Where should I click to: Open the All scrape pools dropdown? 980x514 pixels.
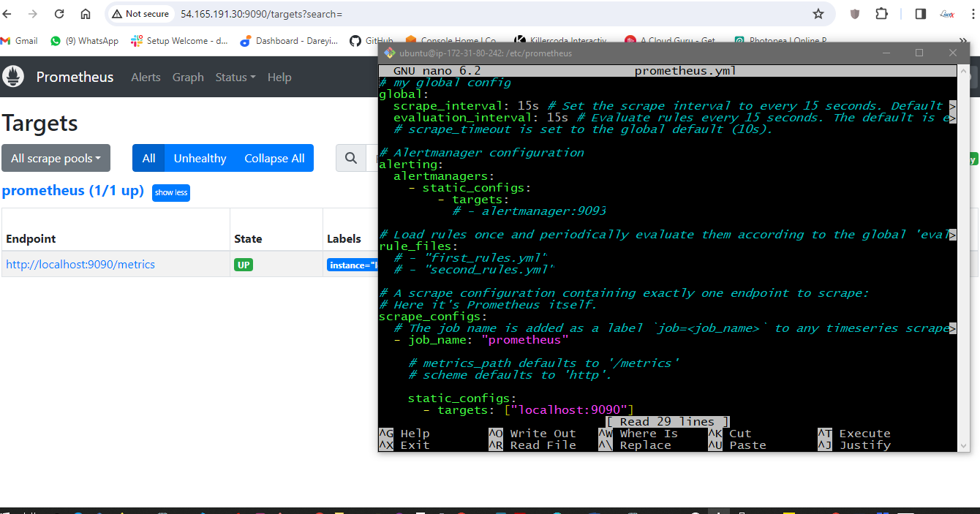click(56, 158)
